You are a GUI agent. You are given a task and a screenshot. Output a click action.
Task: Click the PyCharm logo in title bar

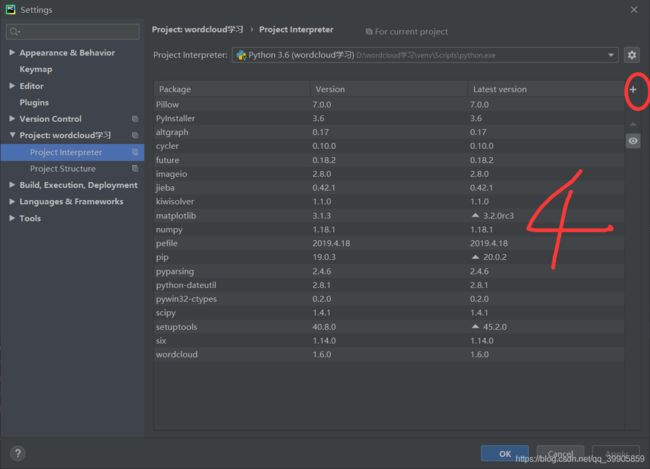click(10, 10)
